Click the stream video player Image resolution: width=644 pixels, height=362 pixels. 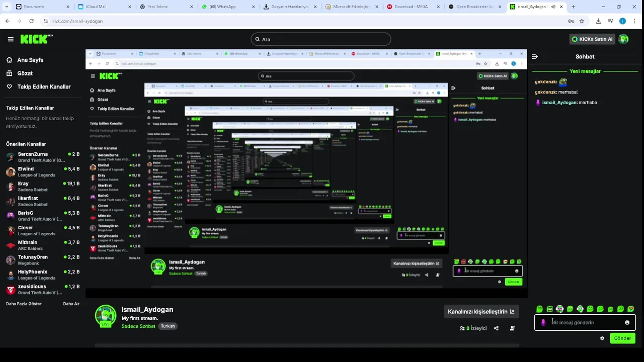[306, 173]
